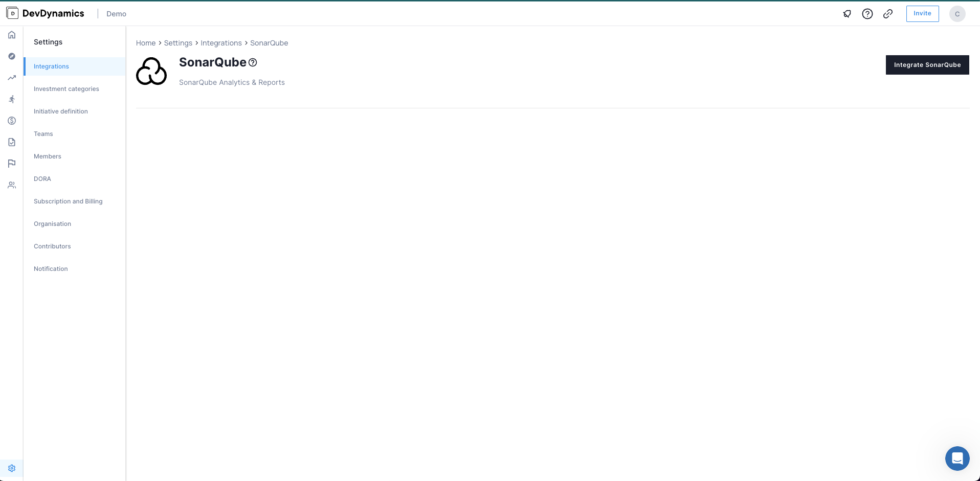The width and height of the screenshot is (980, 481).
Task: Open the compass explore icon in sidebar
Action: 12,56
